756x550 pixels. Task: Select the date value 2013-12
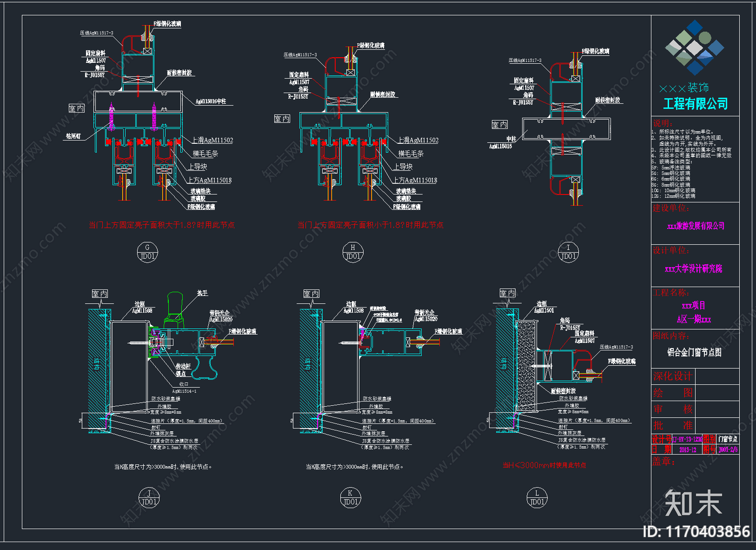pyautogui.click(x=687, y=450)
